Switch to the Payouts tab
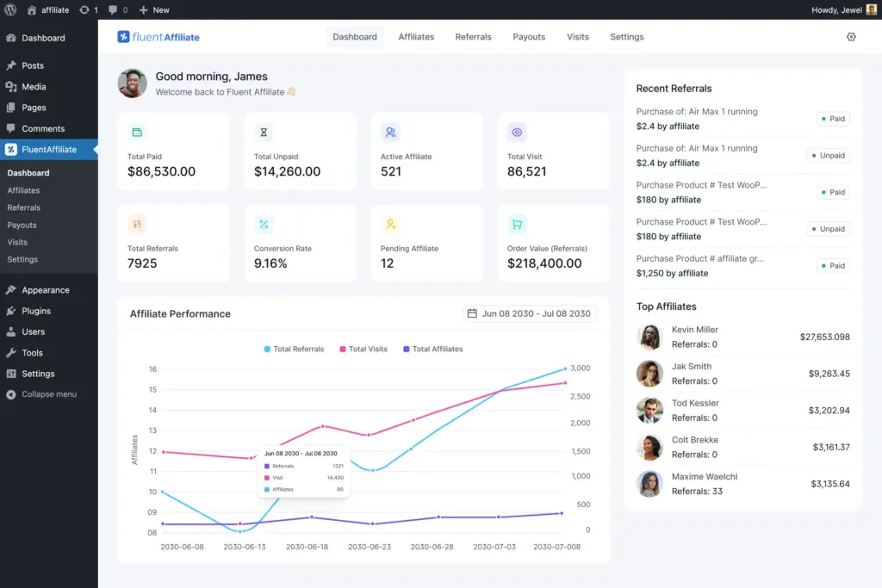 (528, 37)
